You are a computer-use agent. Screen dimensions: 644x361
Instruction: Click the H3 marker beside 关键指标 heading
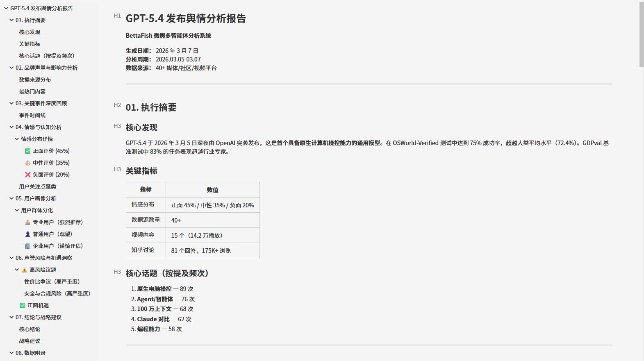pos(117,170)
